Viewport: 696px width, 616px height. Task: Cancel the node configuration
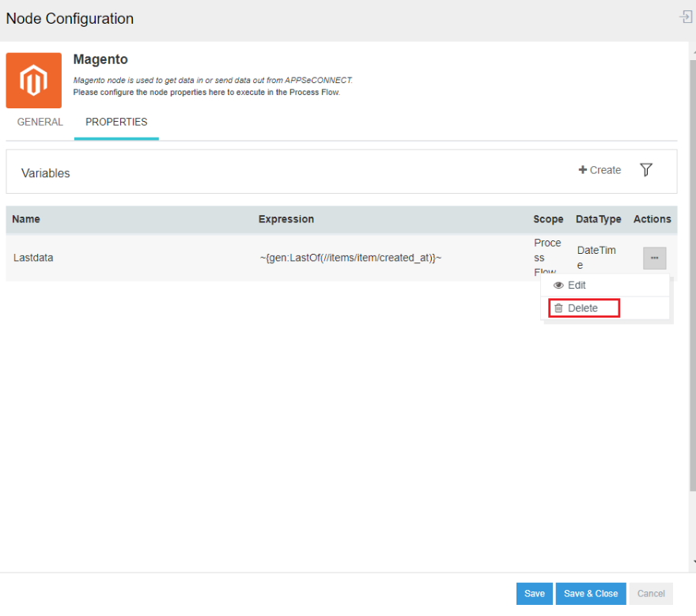651,594
